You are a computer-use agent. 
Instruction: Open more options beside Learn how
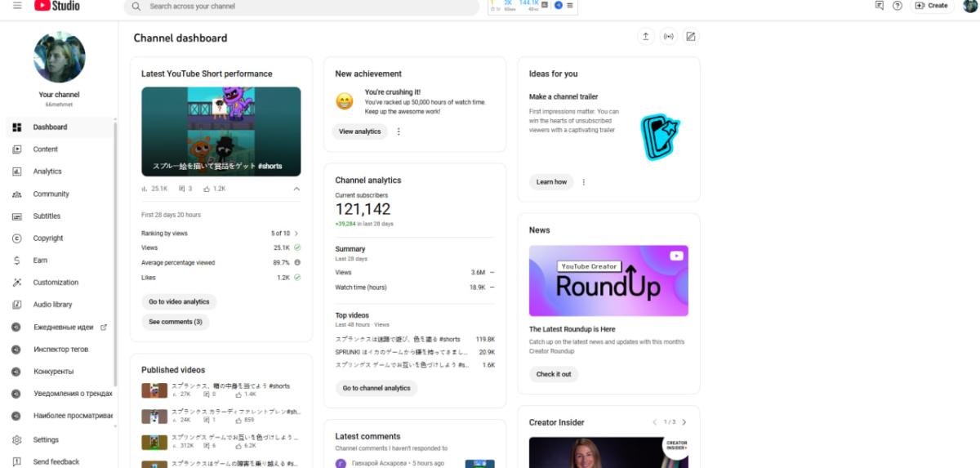[583, 182]
